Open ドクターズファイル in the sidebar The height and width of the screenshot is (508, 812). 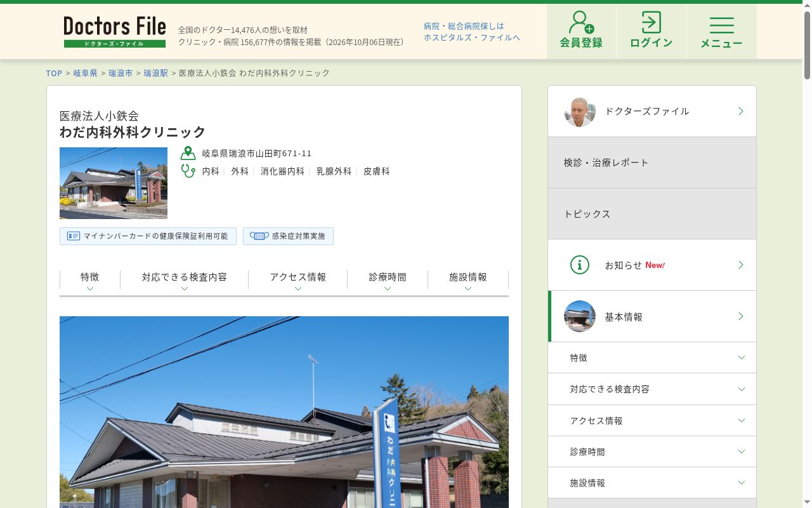click(652, 111)
